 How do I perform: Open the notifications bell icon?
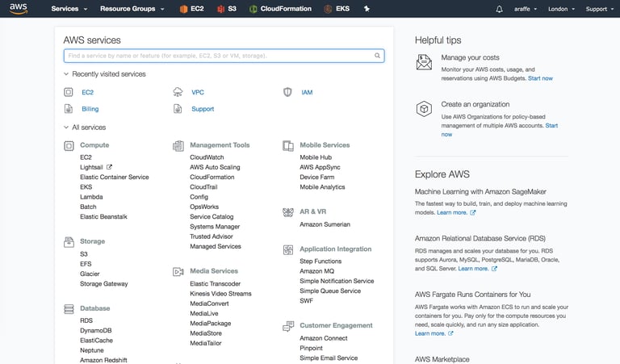pyautogui.click(x=499, y=9)
